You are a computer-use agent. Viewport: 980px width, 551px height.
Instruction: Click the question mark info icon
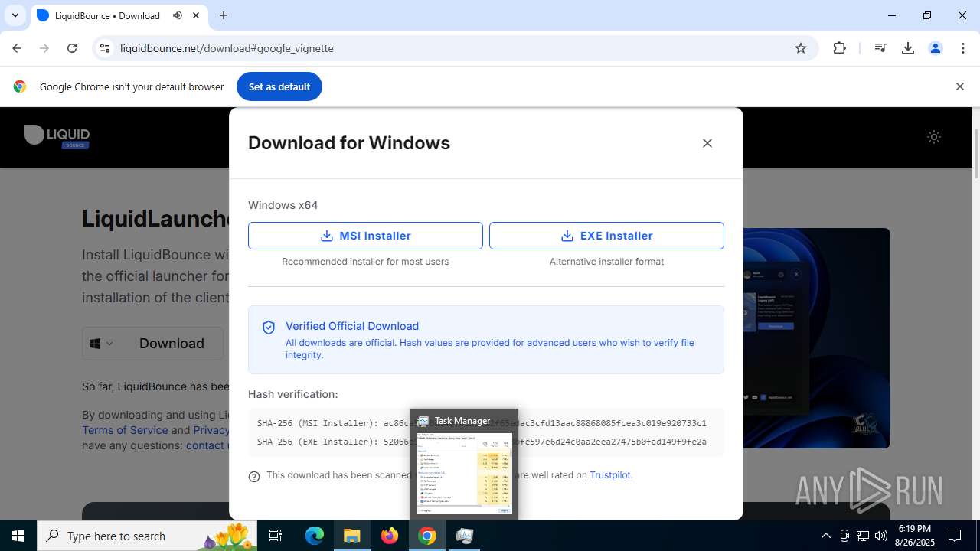(x=254, y=476)
